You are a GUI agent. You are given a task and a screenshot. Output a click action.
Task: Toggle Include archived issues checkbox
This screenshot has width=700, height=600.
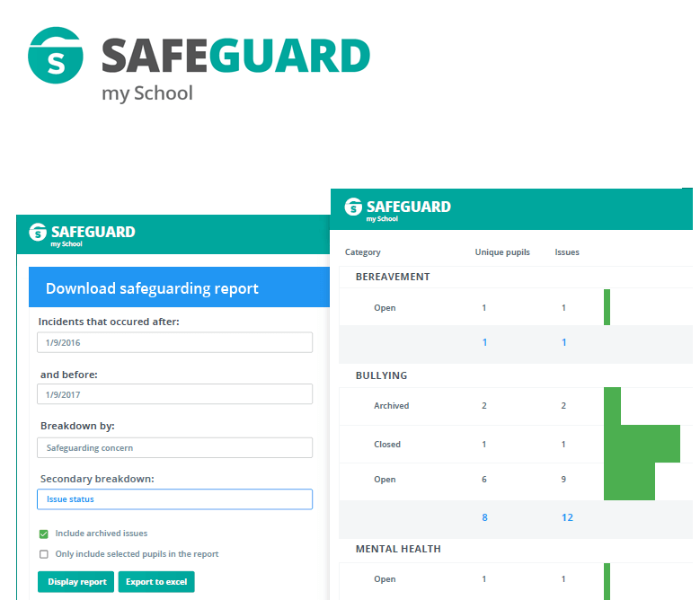click(x=44, y=534)
